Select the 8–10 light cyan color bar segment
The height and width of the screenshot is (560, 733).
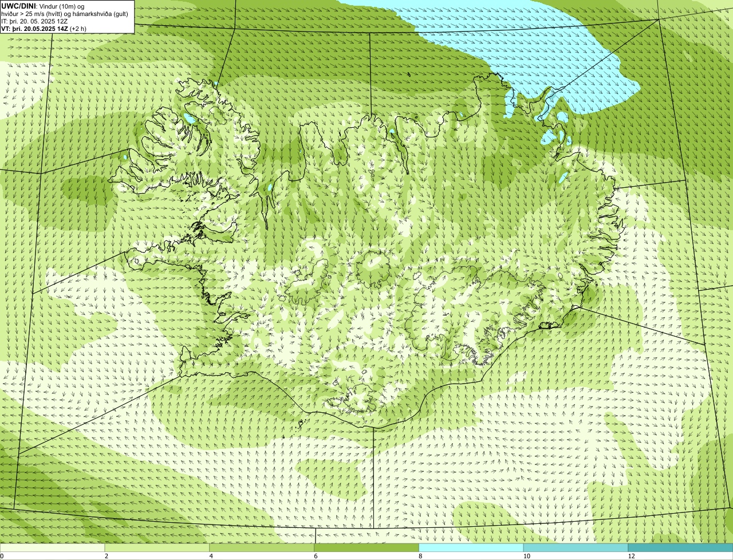pyautogui.click(x=471, y=548)
